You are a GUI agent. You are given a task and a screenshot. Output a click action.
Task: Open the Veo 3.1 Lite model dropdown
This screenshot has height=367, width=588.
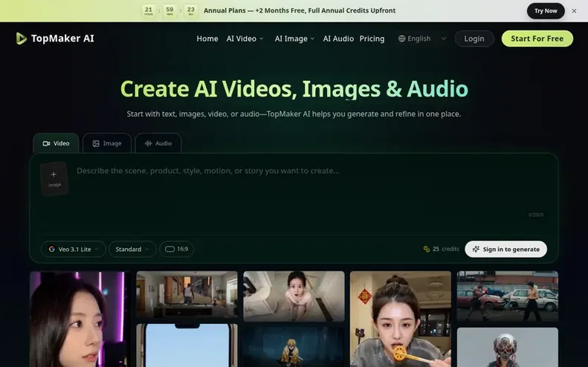point(73,249)
